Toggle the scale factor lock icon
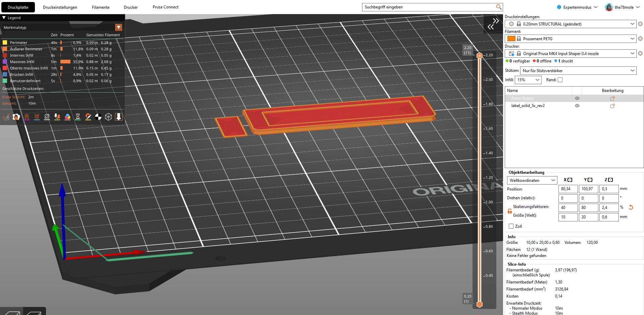Image resolution: width=644 pixels, height=315 pixels. coord(509,211)
